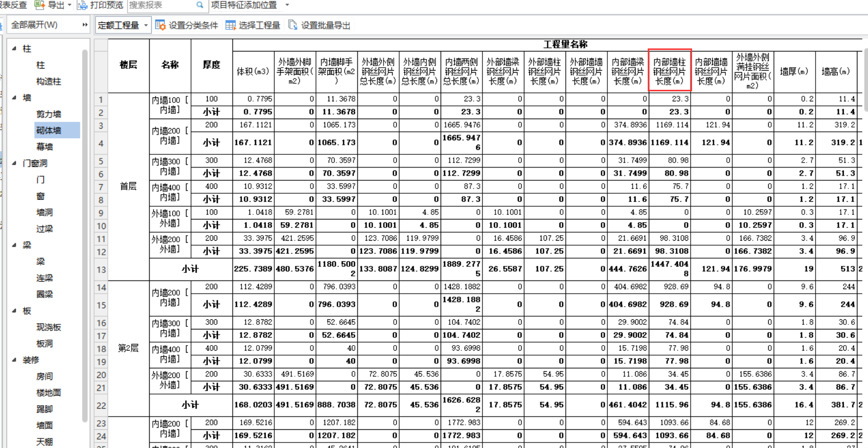
Task: Select 楼地面 in the tree
Action: [48, 393]
